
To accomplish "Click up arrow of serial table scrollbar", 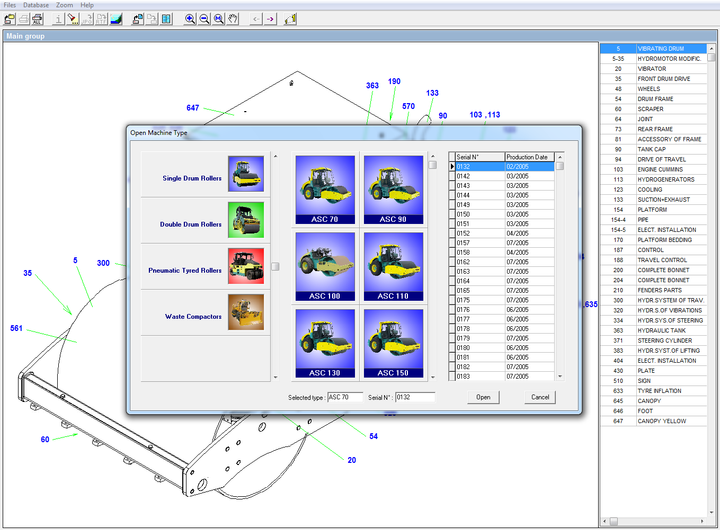I will (x=560, y=157).
